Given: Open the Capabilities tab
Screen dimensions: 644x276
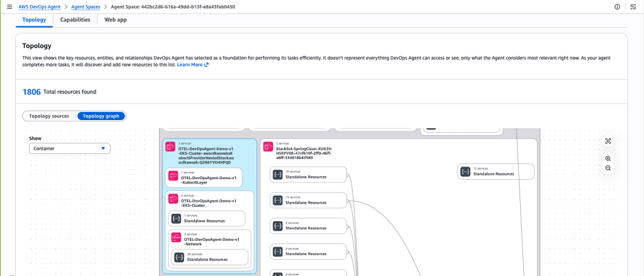Looking at the screenshot, I should 75,19.
